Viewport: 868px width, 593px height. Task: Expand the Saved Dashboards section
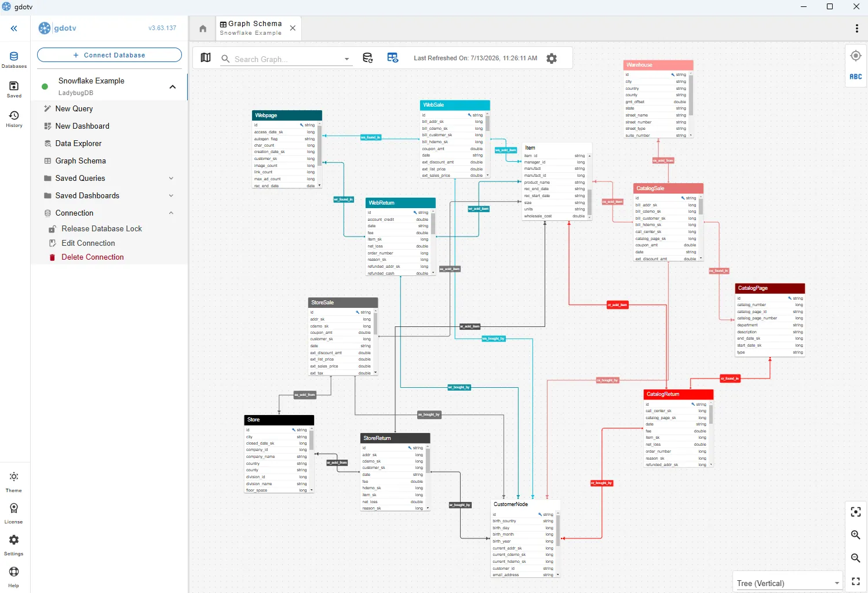pyautogui.click(x=171, y=196)
